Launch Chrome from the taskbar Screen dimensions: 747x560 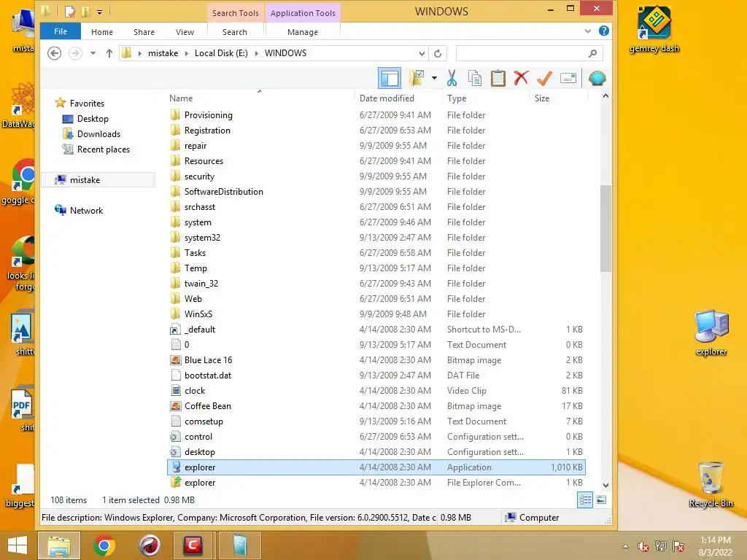(104, 545)
